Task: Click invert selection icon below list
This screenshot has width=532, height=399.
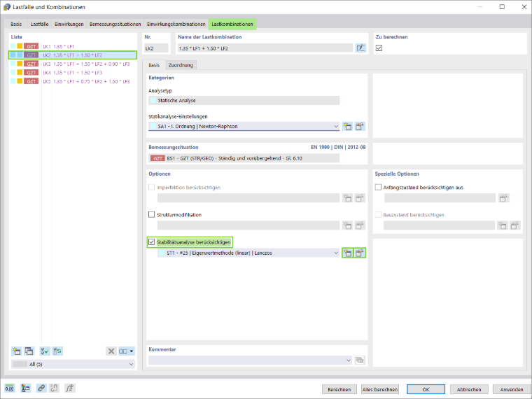Action: point(57,351)
